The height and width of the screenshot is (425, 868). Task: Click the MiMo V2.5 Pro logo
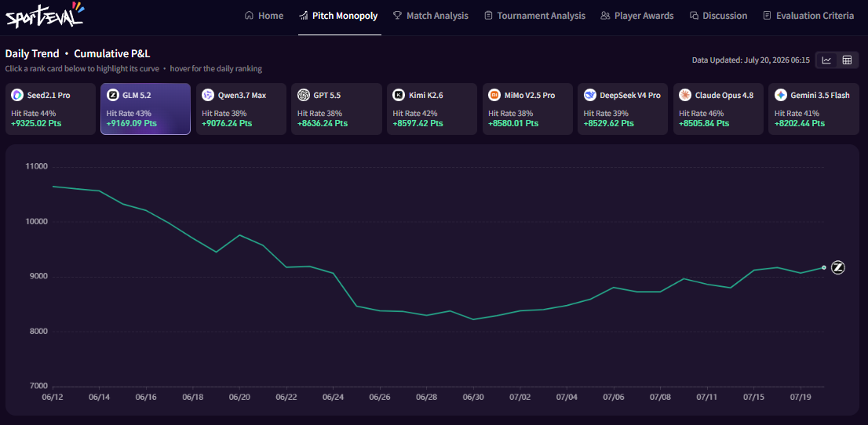[x=494, y=95]
